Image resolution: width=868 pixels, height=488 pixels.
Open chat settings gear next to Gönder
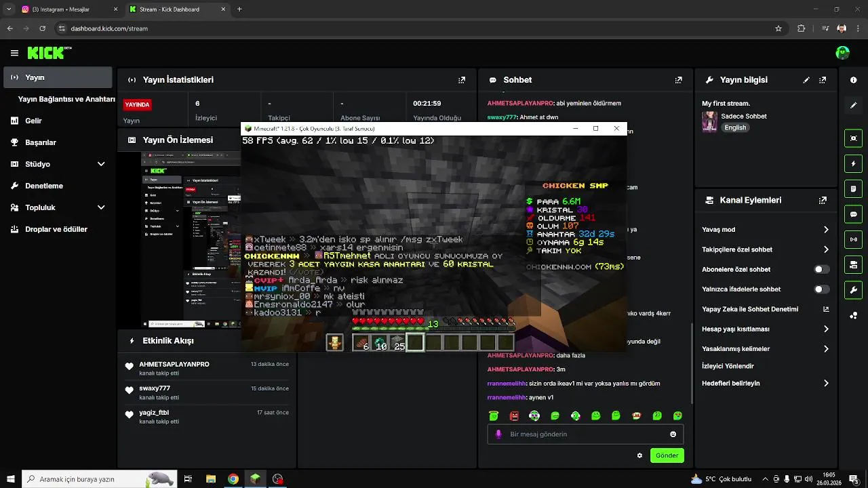click(639, 455)
